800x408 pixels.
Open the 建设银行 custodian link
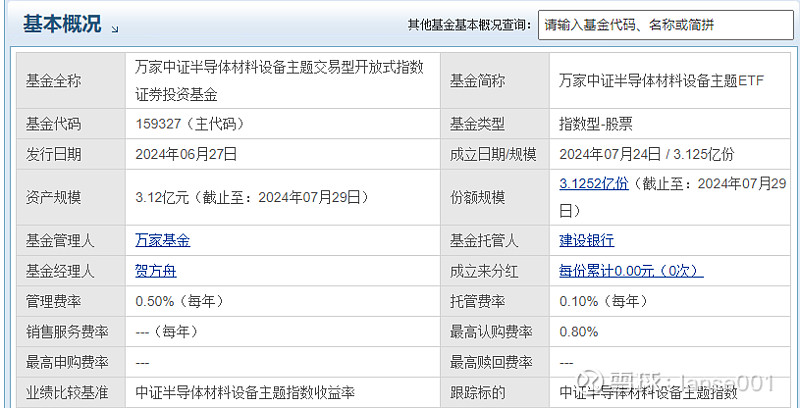coord(587,240)
